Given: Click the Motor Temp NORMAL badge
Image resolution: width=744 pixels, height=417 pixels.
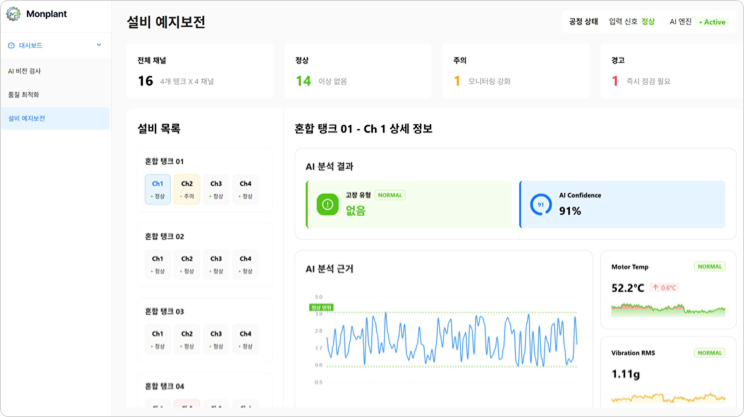Looking at the screenshot, I should [708, 267].
